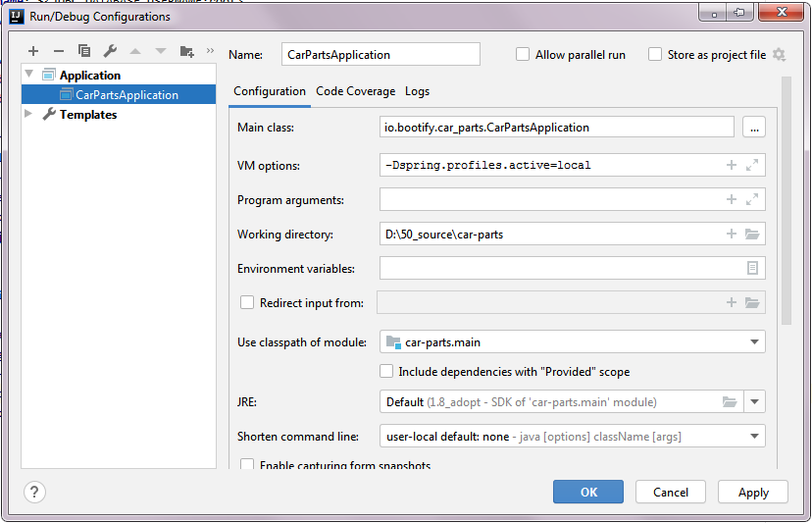Move configuration down arrow

coord(161,51)
